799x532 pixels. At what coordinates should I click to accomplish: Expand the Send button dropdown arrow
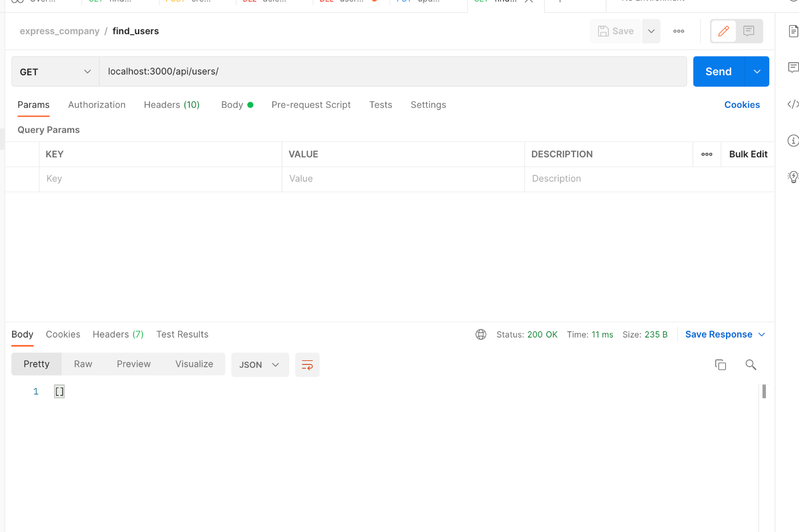click(x=757, y=72)
